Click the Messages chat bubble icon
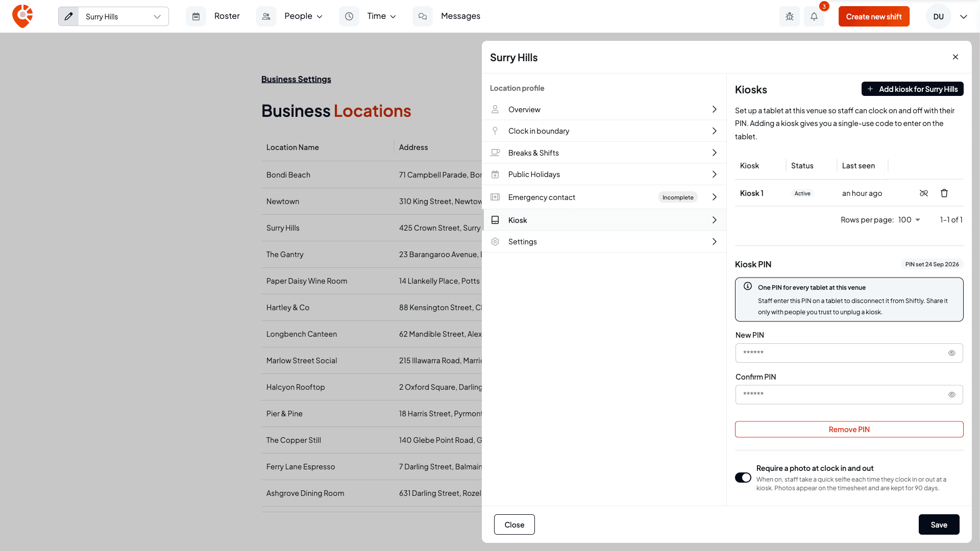The height and width of the screenshot is (551, 980). pos(423,16)
